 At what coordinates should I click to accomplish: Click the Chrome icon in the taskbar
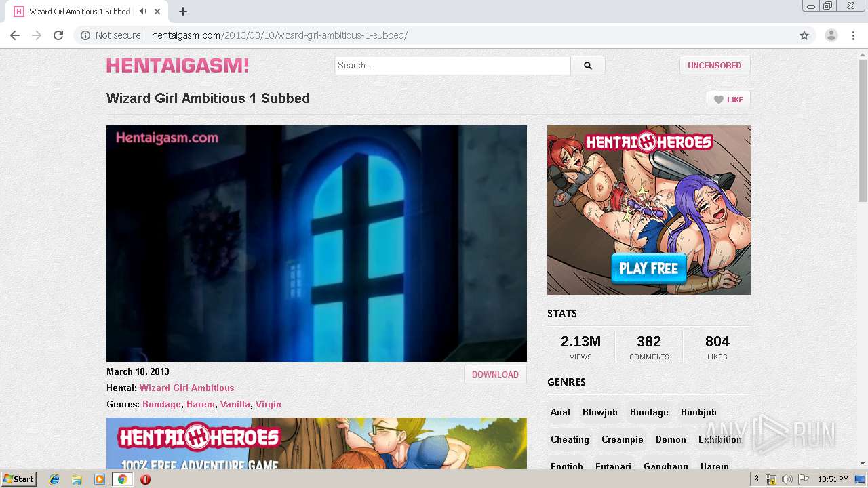pos(122,479)
